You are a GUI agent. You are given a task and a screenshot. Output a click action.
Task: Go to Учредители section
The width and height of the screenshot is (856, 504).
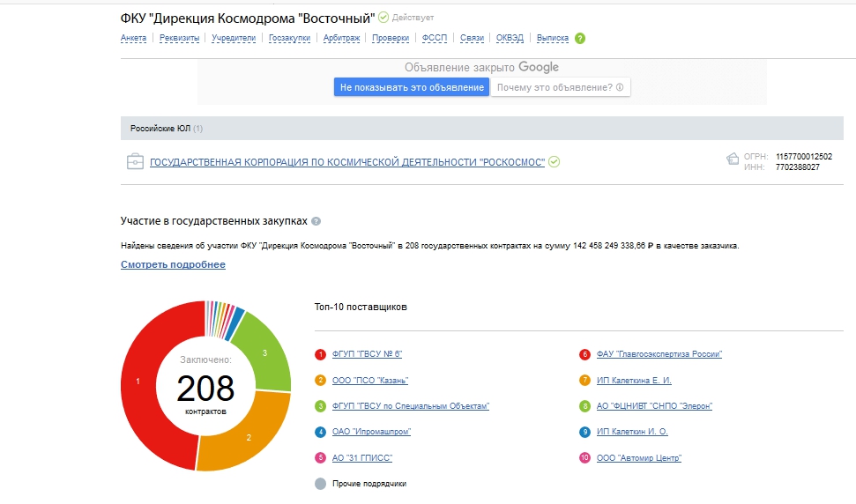pyautogui.click(x=234, y=38)
